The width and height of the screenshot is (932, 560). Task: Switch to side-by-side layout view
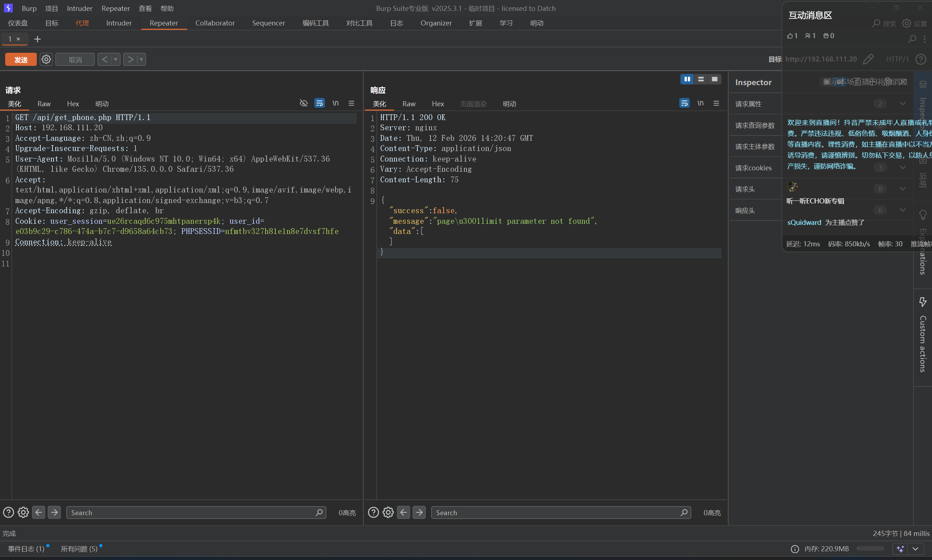point(687,79)
